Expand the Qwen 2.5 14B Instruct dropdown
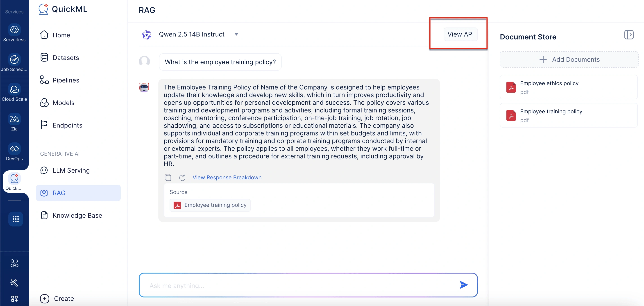The image size is (644, 306). [x=236, y=34]
